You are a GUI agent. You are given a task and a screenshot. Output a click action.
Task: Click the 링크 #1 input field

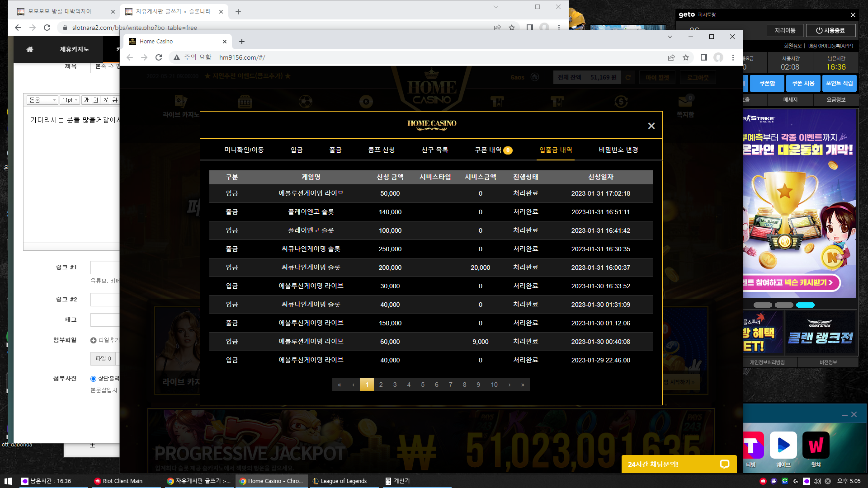pyautogui.click(x=105, y=267)
